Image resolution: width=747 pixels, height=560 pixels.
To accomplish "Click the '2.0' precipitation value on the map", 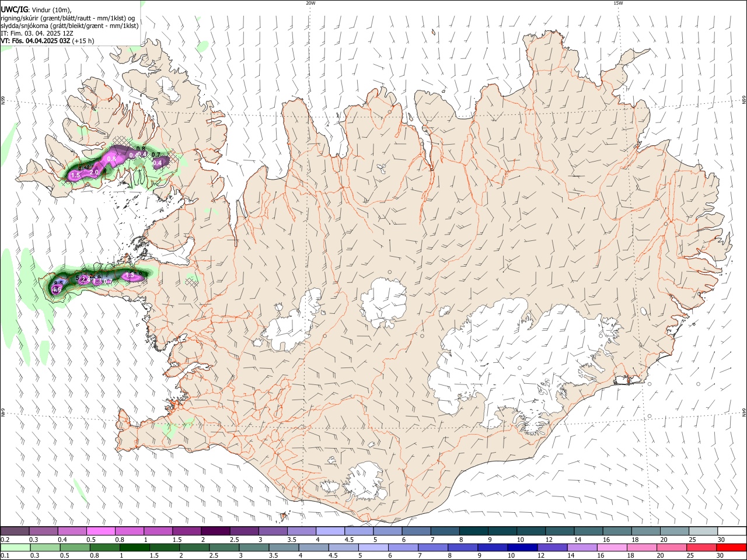I will pyautogui.click(x=93, y=172).
